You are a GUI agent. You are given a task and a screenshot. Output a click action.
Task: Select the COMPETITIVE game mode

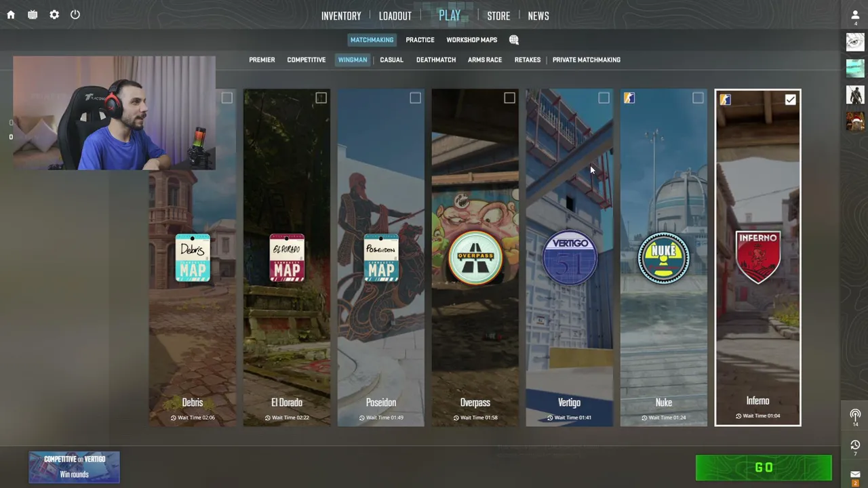point(307,60)
